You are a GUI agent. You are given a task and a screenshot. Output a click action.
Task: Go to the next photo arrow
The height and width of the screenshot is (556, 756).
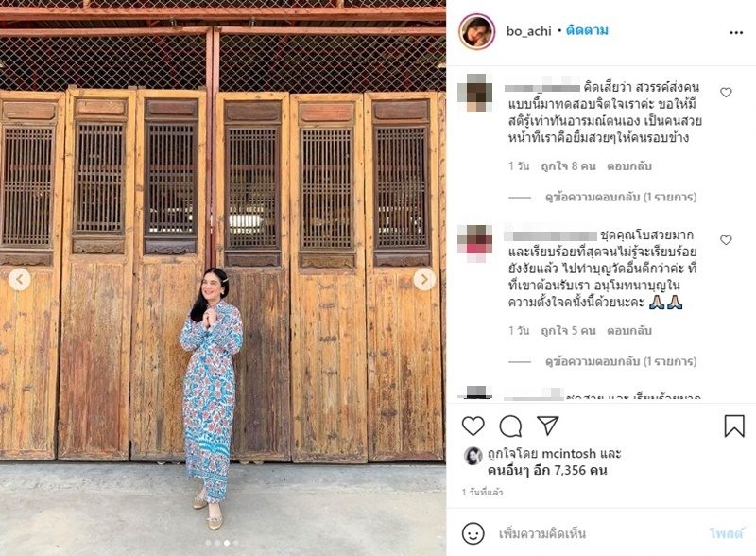[424, 279]
